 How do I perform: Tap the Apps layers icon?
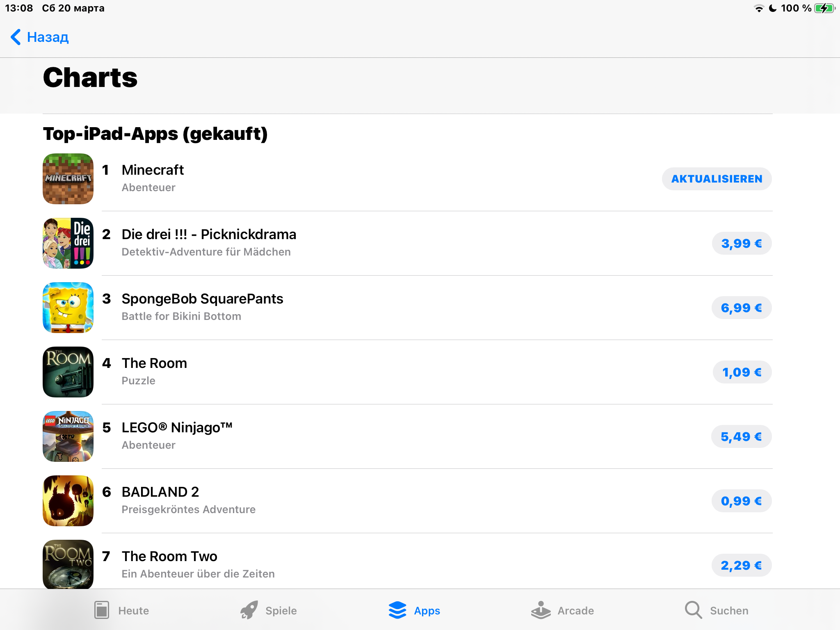pos(397,610)
